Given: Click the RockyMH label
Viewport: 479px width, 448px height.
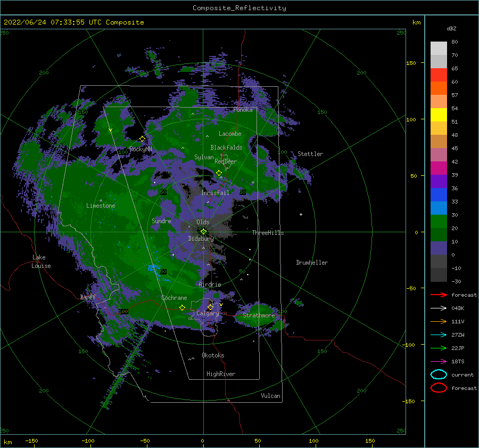Looking at the screenshot, I should (x=141, y=149).
